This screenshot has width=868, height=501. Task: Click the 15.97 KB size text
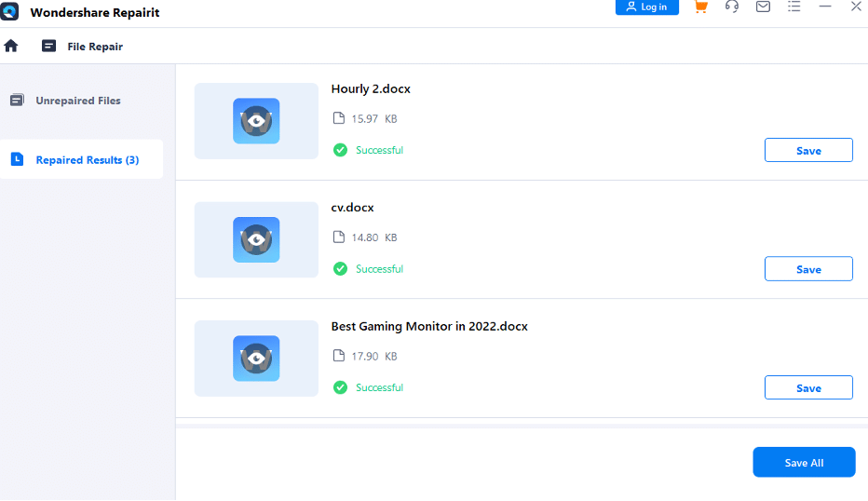(x=374, y=118)
